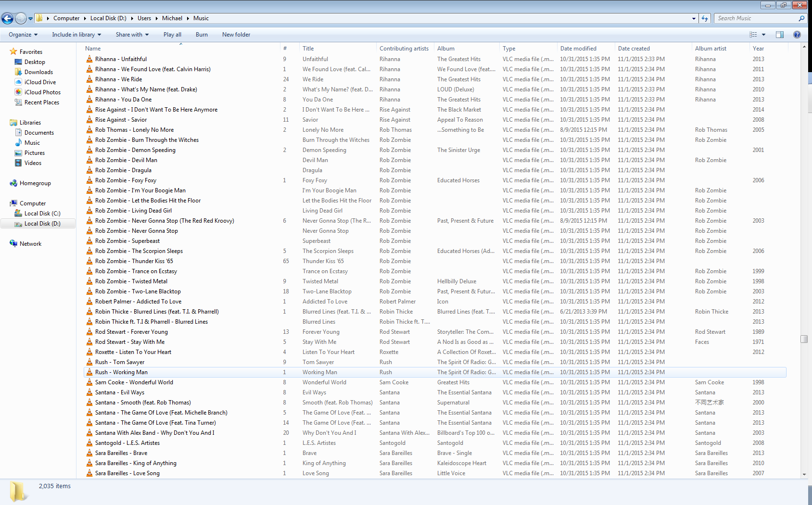Select Michael in the address breadcrumb
Image resolution: width=812 pixels, height=505 pixels.
point(172,18)
